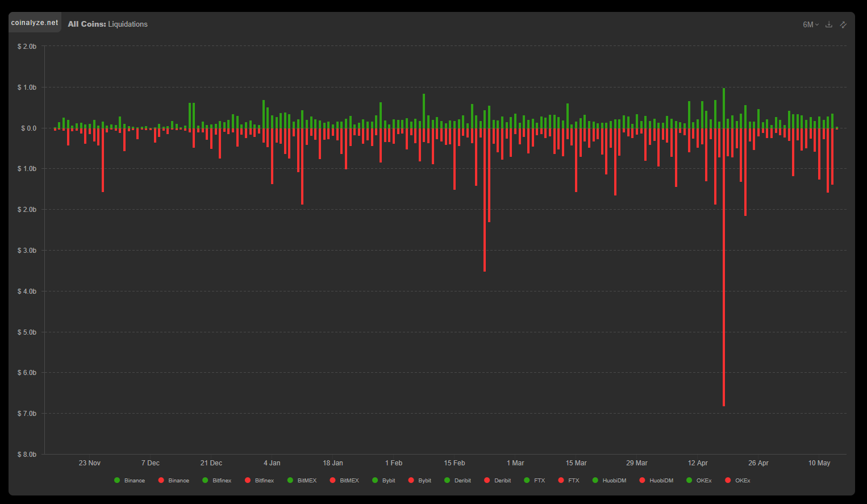The height and width of the screenshot is (504, 867).
Task: Click the red Deribit legend dot
Action: pyautogui.click(x=487, y=481)
